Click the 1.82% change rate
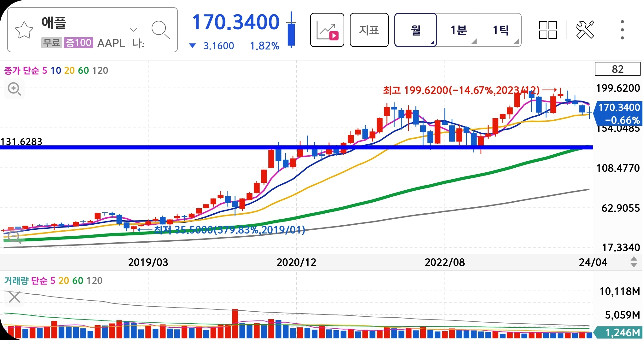Screen dimensions: 644x340 click(x=264, y=46)
